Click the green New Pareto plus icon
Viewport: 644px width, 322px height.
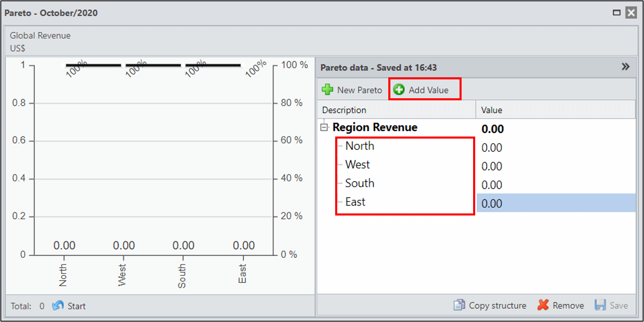tap(328, 90)
